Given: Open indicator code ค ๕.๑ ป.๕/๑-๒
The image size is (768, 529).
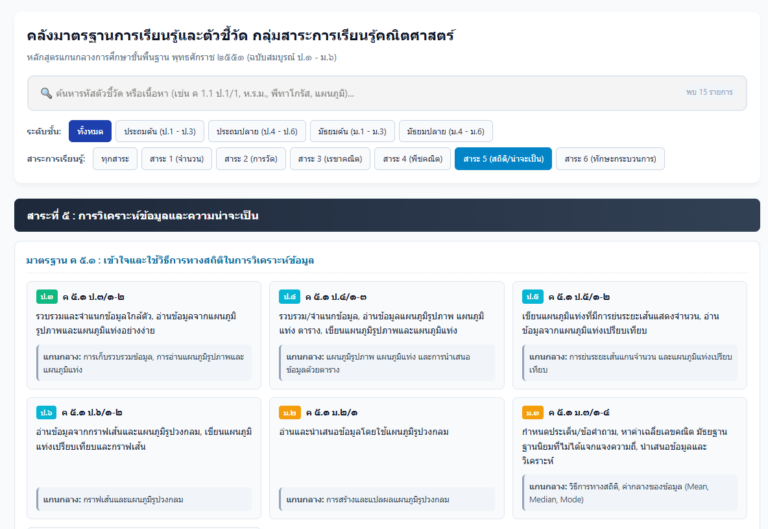Looking at the screenshot, I should 579,297.
